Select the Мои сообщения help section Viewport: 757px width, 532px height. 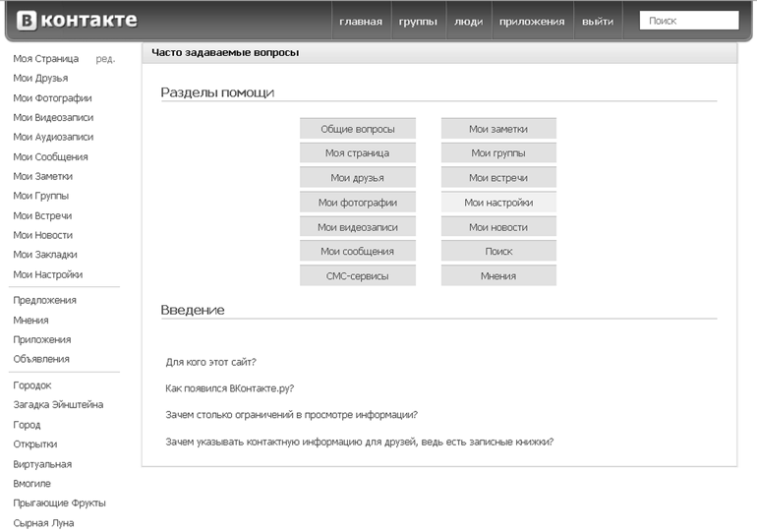click(358, 251)
